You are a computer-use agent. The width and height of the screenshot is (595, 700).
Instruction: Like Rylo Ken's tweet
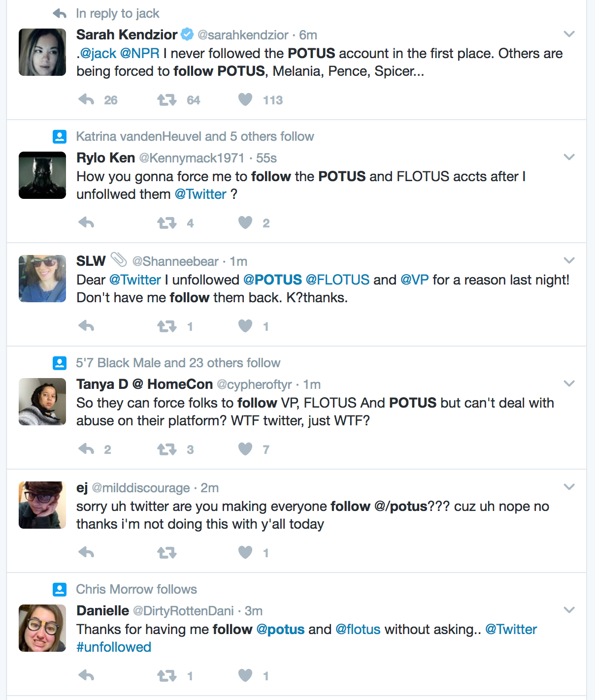(x=245, y=223)
